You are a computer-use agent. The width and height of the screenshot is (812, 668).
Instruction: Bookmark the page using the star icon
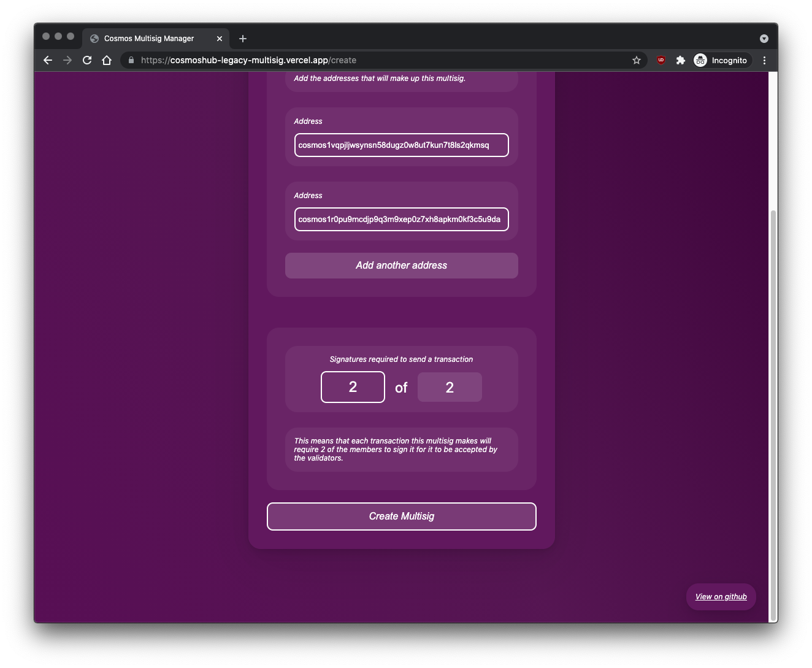pyautogui.click(x=636, y=60)
